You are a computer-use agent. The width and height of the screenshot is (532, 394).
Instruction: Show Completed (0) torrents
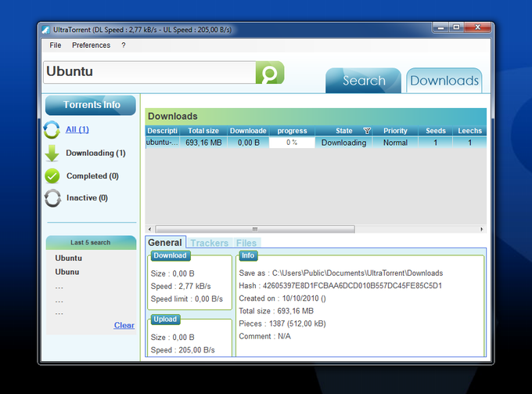click(x=92, y=176)
